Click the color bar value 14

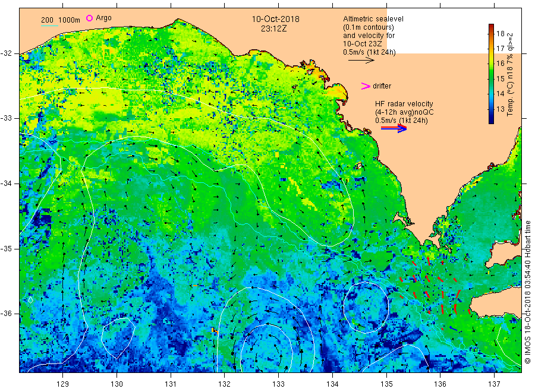pos(500,94)
